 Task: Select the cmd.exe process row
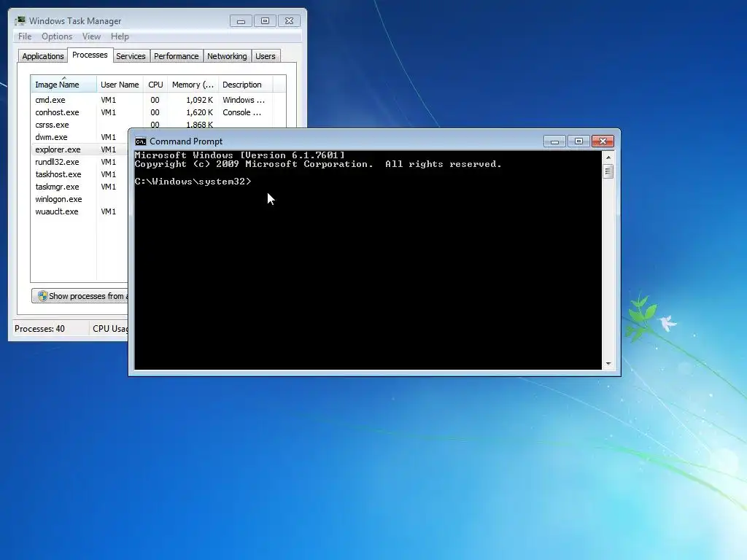158,100
